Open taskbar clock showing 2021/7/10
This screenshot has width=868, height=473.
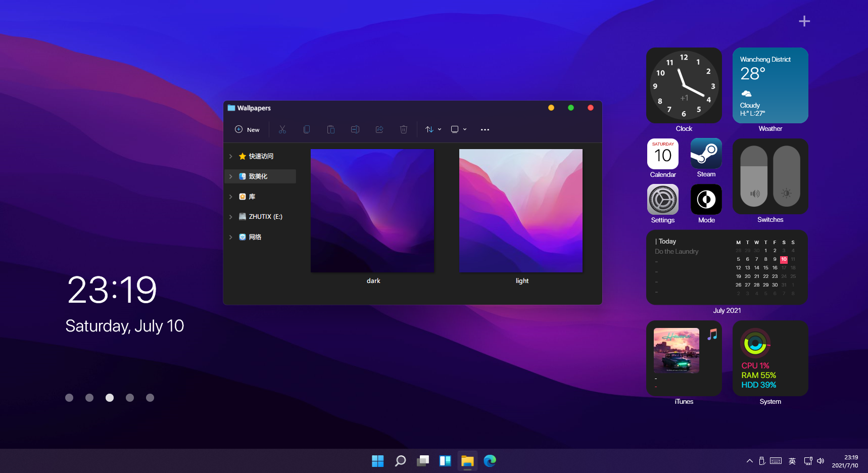[x=845, y=461]
